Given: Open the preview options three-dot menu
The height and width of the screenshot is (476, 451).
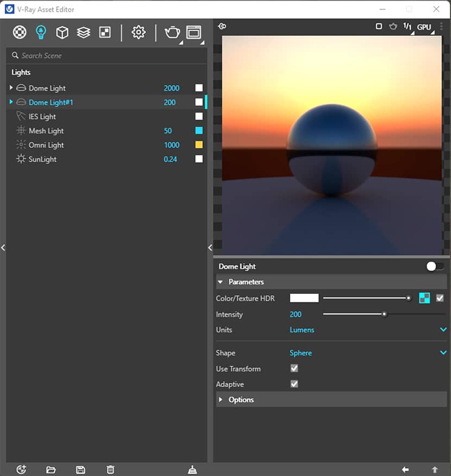Looking at the screenshot, I should click(441, 27).
